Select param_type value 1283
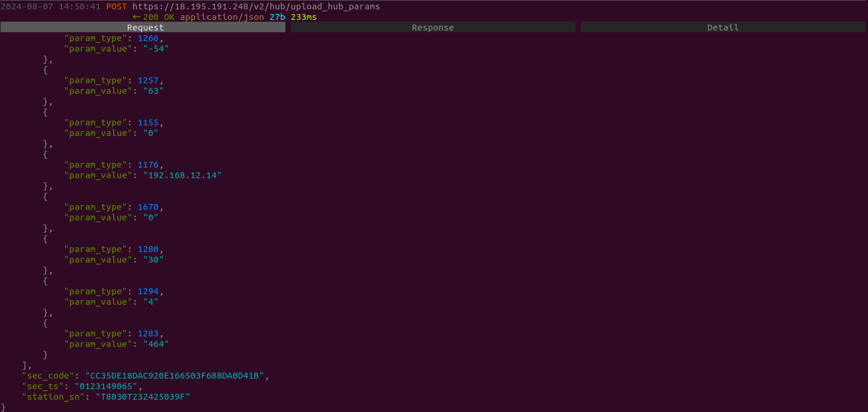The height and width of the screenshot is (412, 868). pyautogui.click(x=148, y=333)
